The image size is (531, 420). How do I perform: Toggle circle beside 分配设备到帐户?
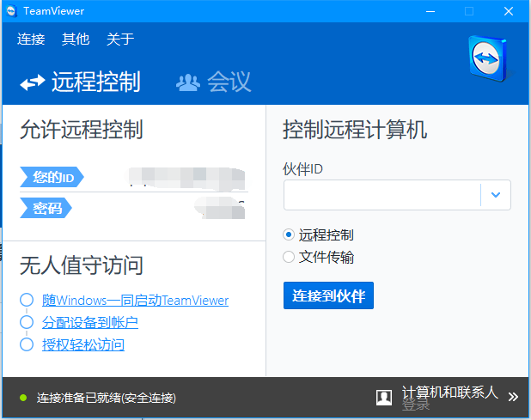[x=27, y=322]
